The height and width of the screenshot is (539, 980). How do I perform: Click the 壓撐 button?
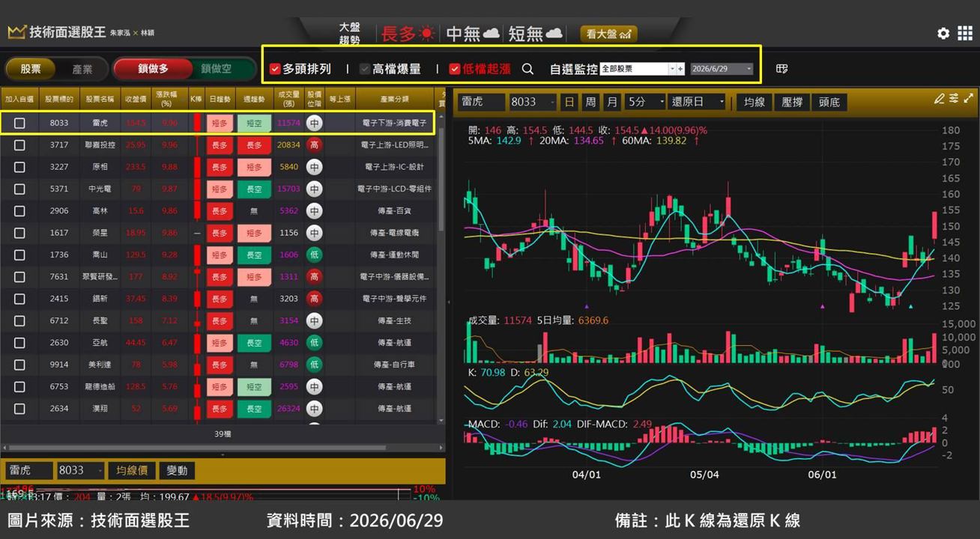792,102
